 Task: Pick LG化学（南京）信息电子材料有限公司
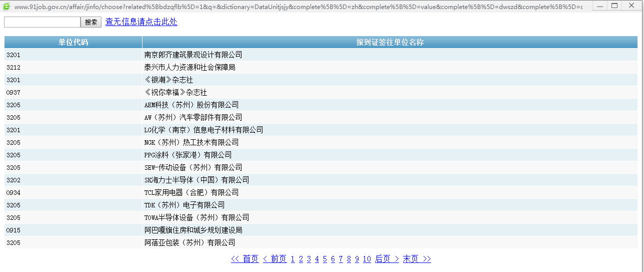[203, 130]
